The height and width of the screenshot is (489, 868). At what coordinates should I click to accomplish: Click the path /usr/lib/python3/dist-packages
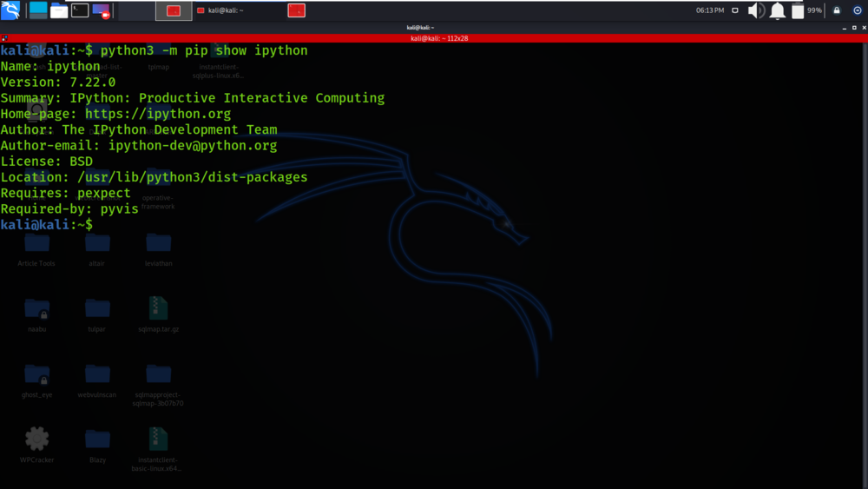[192, 177]
